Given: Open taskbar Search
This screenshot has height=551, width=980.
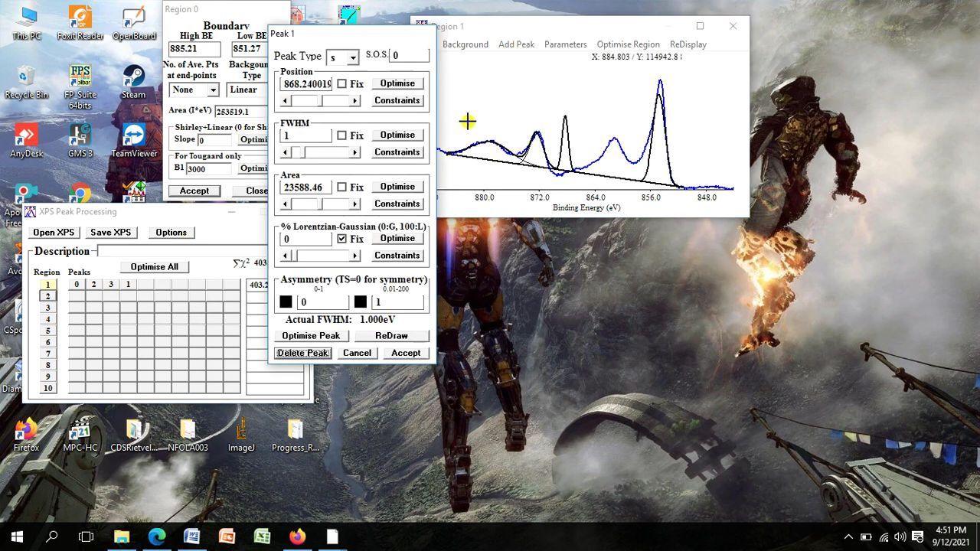Looking at the screenshot, I should coord(52,536).
